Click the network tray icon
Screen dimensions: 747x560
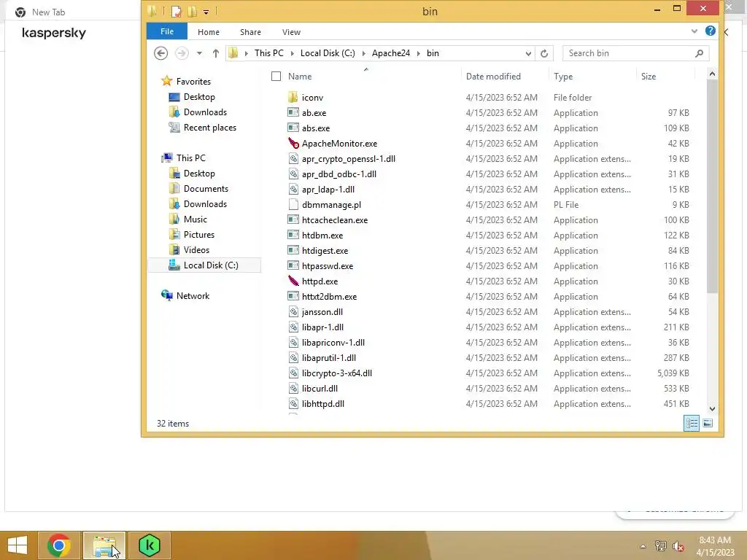click(x=661, y=546)
